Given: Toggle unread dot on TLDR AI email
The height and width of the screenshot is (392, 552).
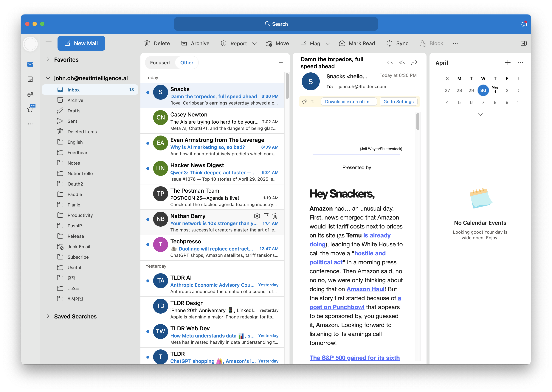Looking at the screenshot, I should [148, 281].
